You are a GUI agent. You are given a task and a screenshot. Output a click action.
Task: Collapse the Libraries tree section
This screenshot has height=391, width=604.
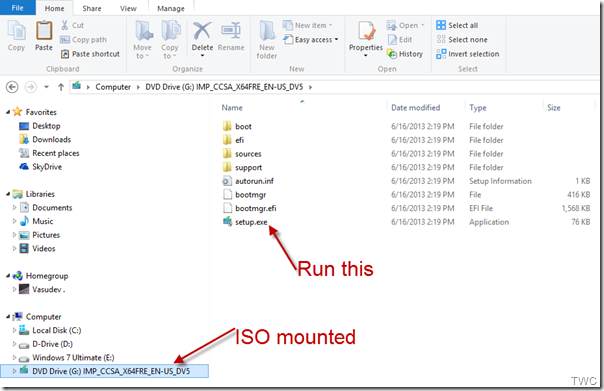(x=8, y=194)
